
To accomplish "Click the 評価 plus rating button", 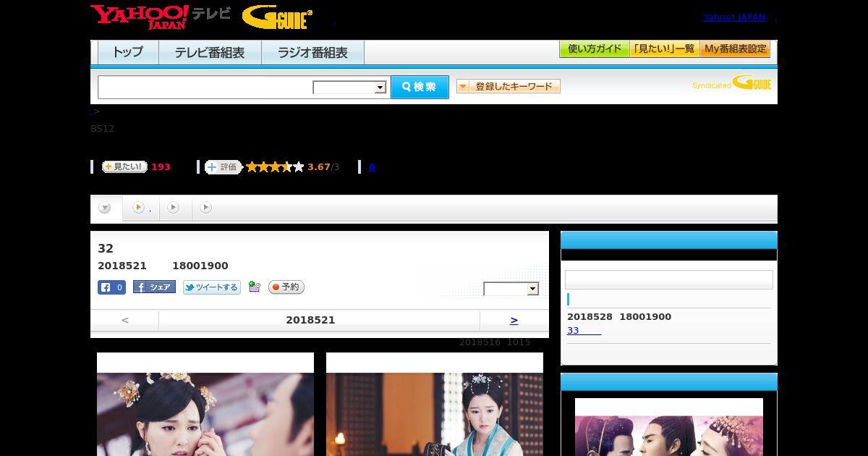I will click(x=223, y=167).
